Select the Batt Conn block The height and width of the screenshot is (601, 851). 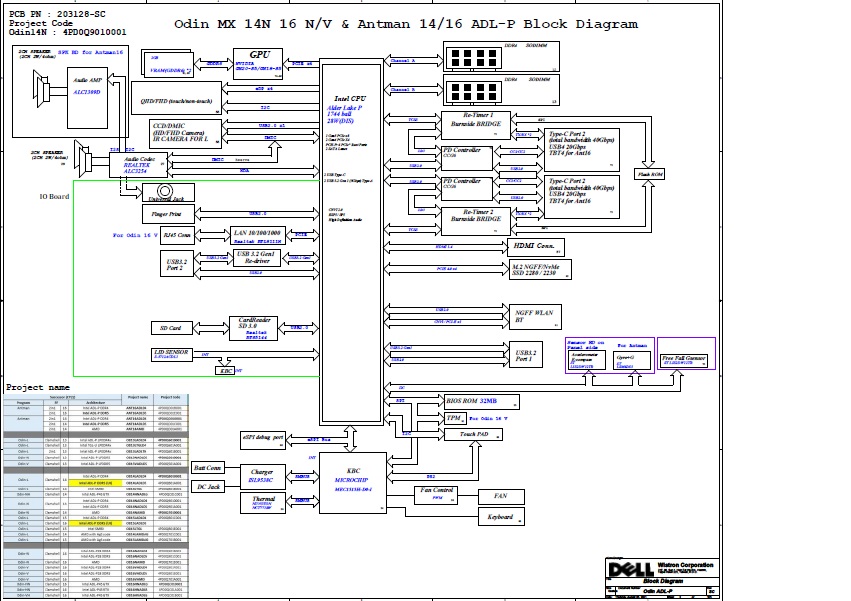click(x=207, y=467)
